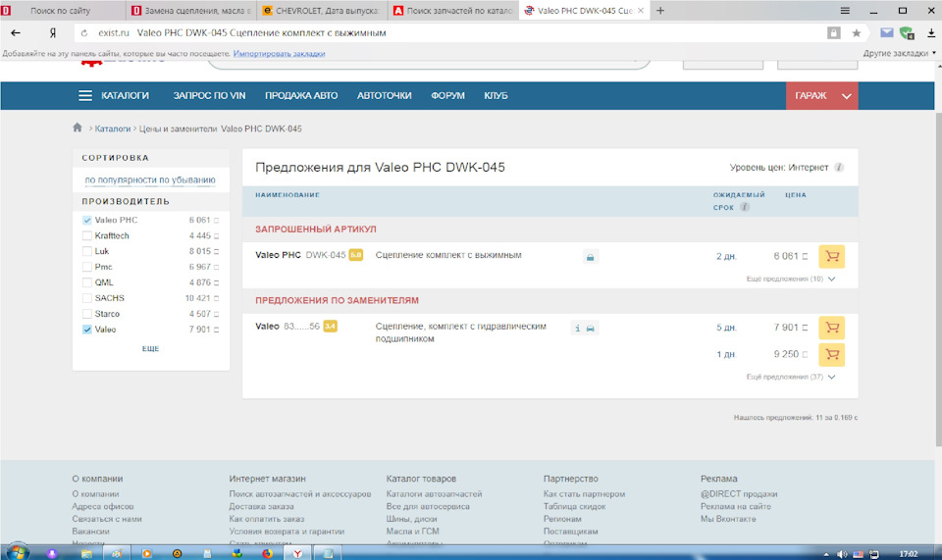
Task: Add Valeo PHC DWK-045 to cart
Action: point(831,256)
